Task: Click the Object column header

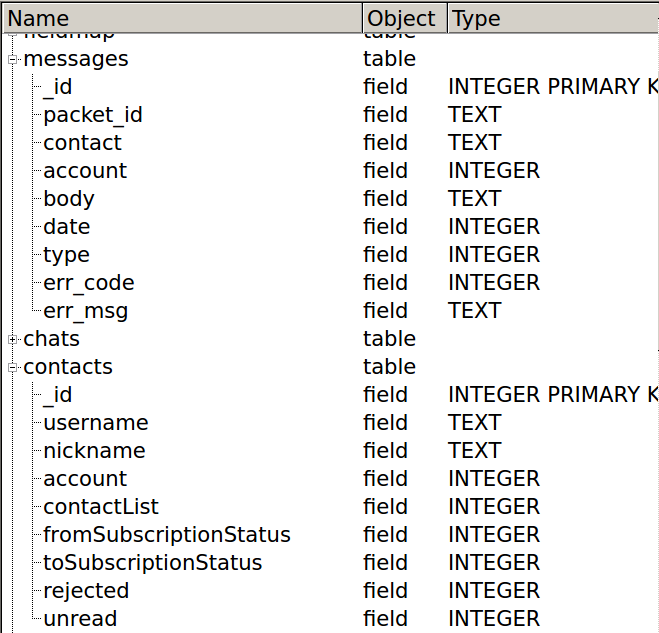Action: click(402, 18)
